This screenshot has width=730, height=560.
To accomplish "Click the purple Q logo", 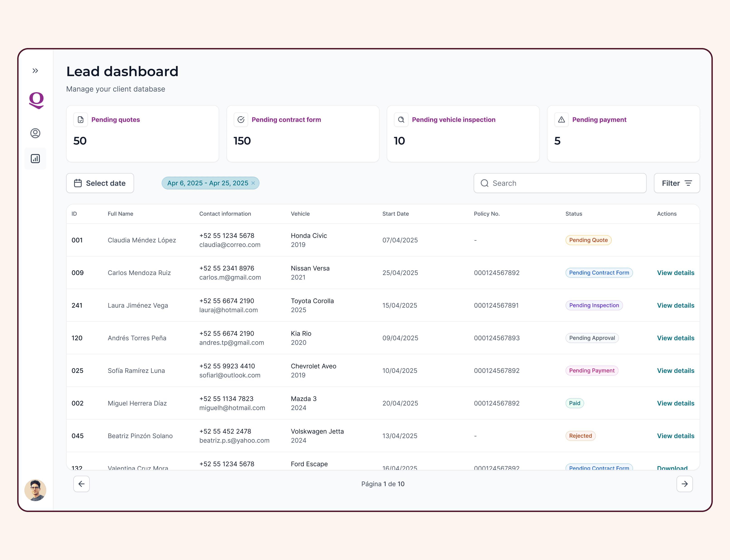I will click(36, 100).
